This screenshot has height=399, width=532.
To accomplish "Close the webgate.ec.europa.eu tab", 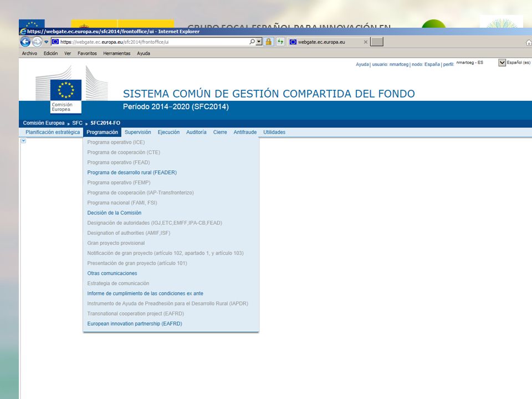I will tap(365, 42).
